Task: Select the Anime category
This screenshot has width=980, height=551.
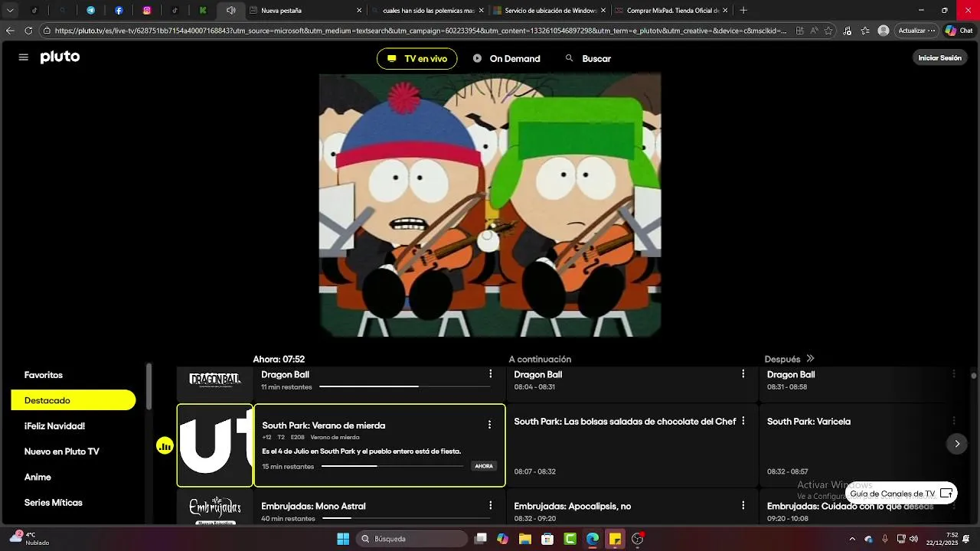Action: pyautogui.click(x=38, y=477)
